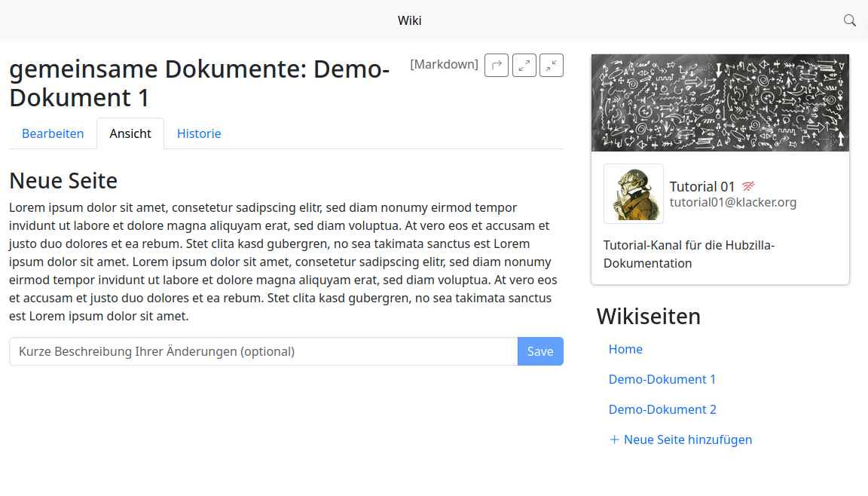The width and height of the screenshot is (868, 496).
Task: Click the [Markdown] format label
Action: click(x=444, y=64)
